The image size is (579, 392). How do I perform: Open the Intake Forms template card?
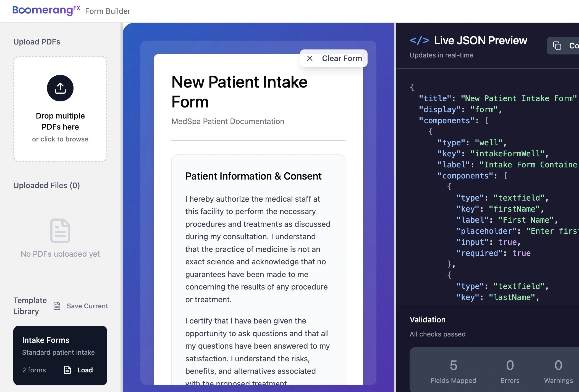tap(60, 356)
